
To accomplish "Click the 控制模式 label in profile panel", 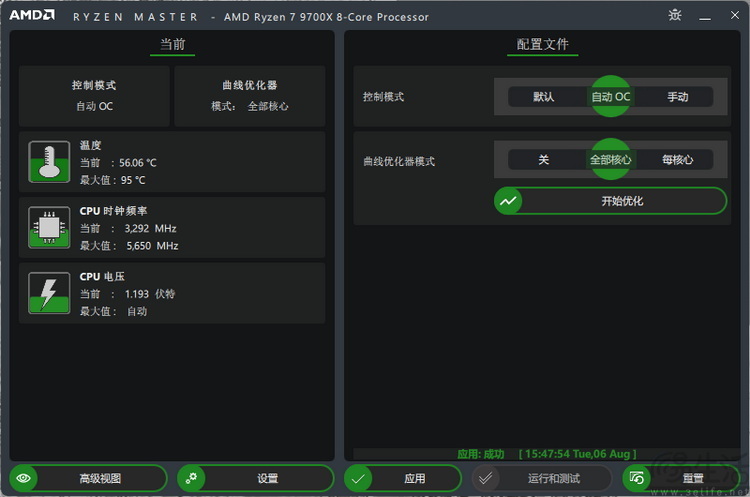I will (383, 97).
